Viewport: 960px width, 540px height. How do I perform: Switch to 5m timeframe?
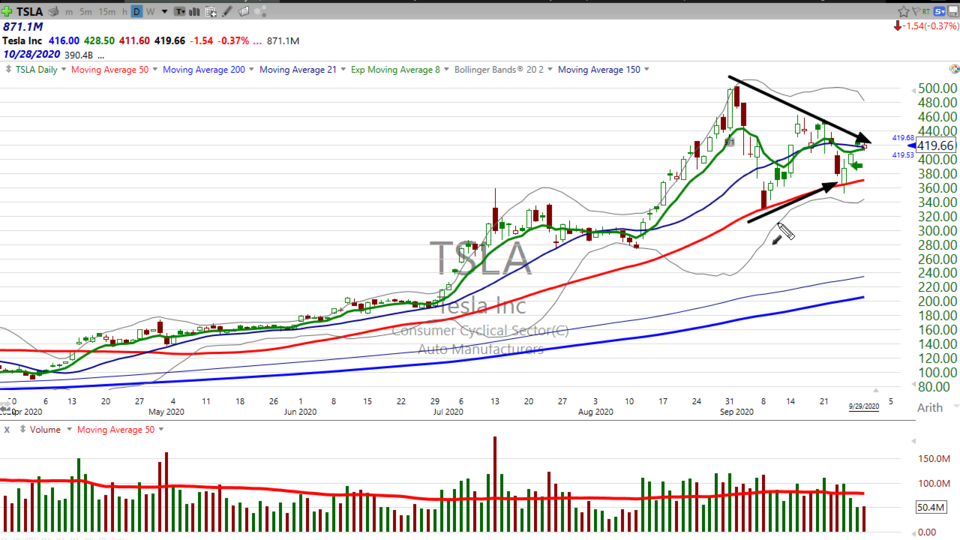coord(86,12)
